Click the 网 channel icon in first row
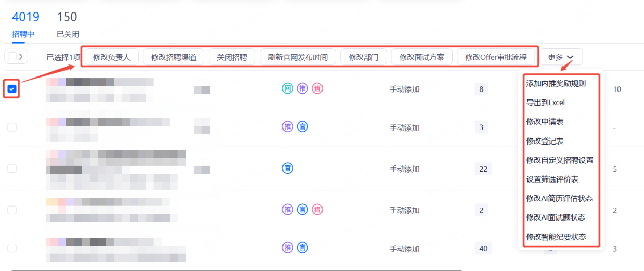This screenshot has width=644, height=271. [287, 89]
